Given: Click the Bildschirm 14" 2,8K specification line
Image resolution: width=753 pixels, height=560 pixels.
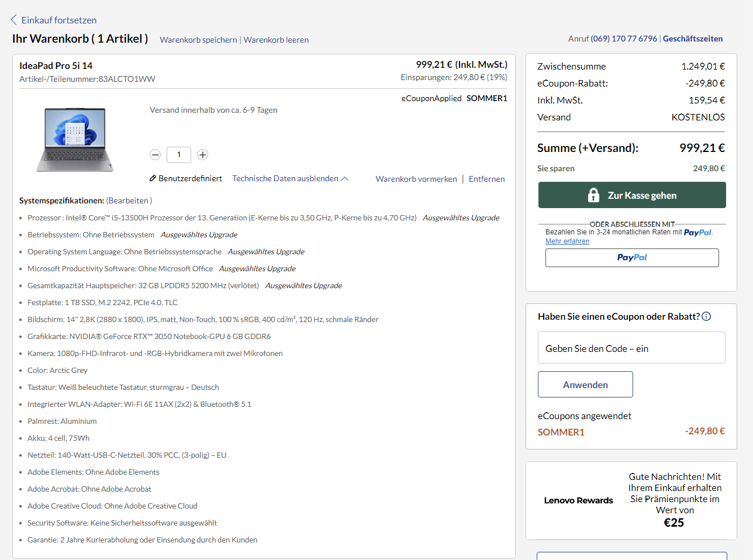Looking at the screenshot, I should (x=203, y=320).
